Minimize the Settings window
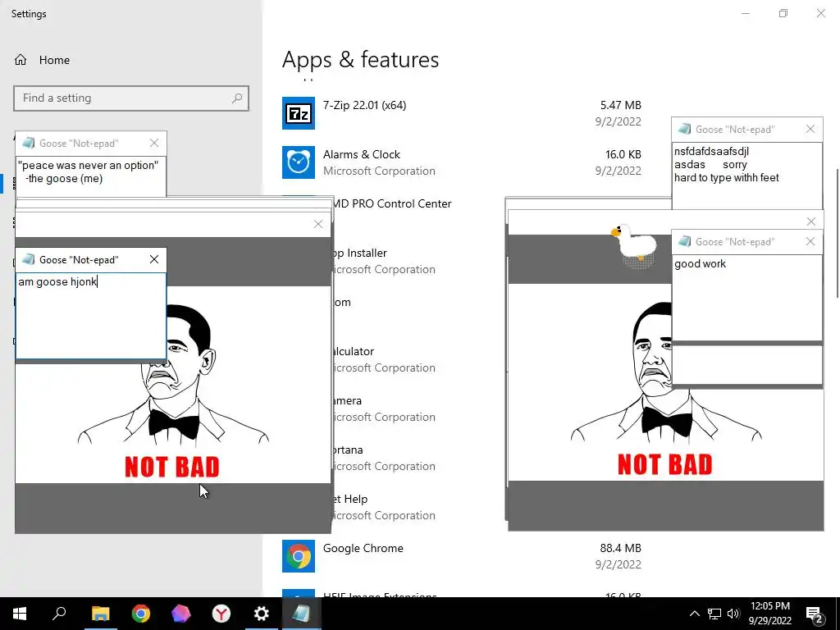840x630 pixels. pyautogui.click(x=745, y=13)
